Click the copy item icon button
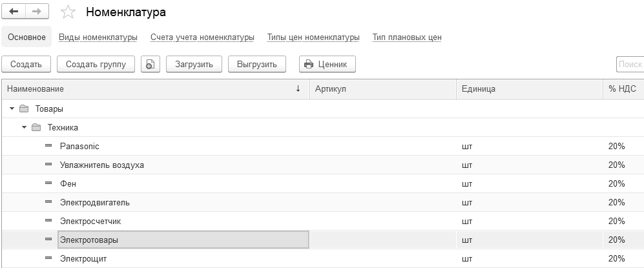The height and width of the screenshot is (268, 644). 150,64
